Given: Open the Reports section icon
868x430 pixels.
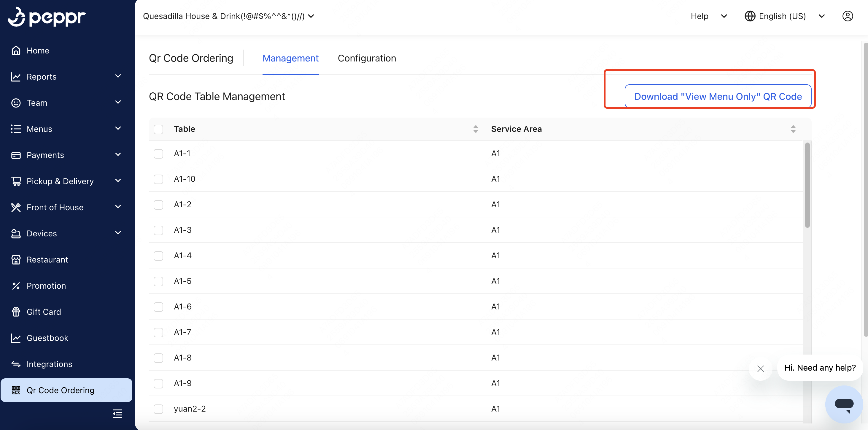Looking at the screenshot, I should 16,77.
